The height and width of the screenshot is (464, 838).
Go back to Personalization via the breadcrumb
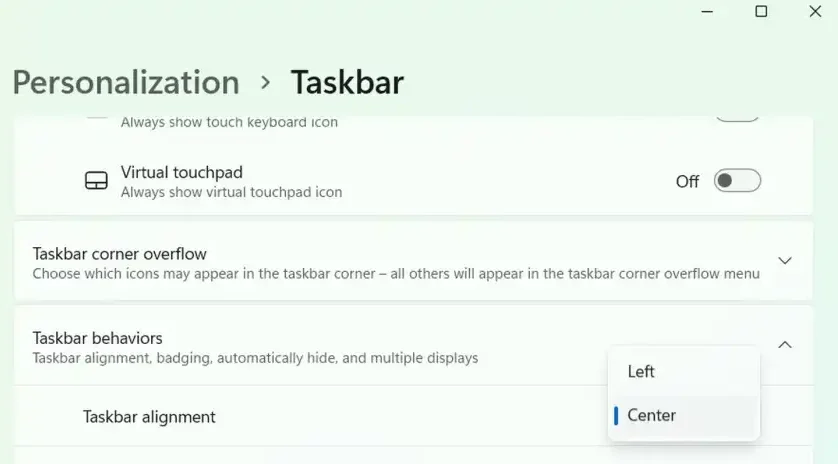pyautogui.click(x=126, y=82)
